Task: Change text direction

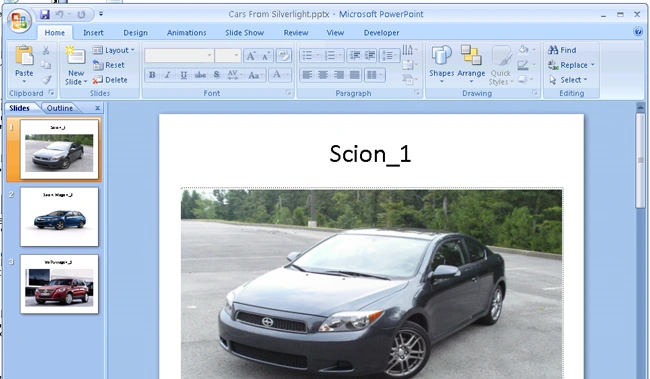Action: (x=410, y=50)
